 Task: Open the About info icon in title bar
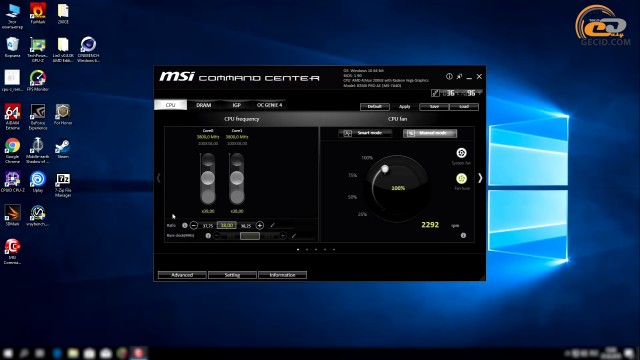449,76
